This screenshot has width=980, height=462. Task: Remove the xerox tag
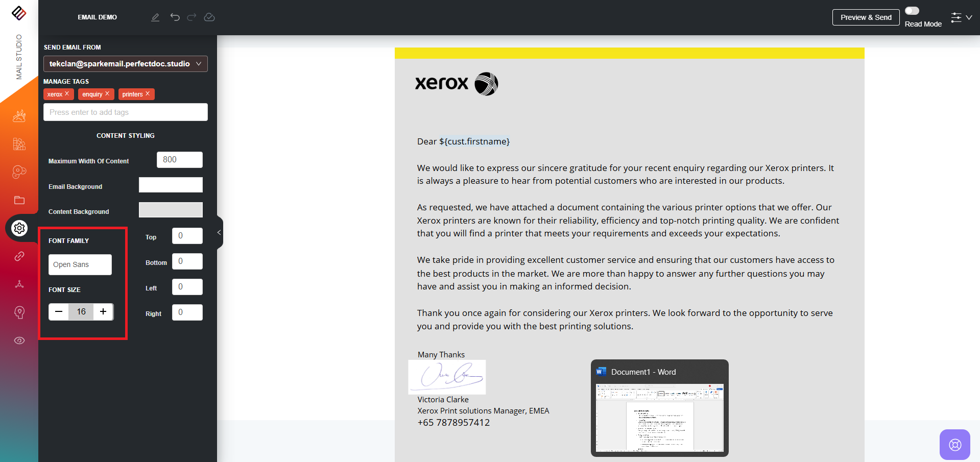click(x=67, y=94)
